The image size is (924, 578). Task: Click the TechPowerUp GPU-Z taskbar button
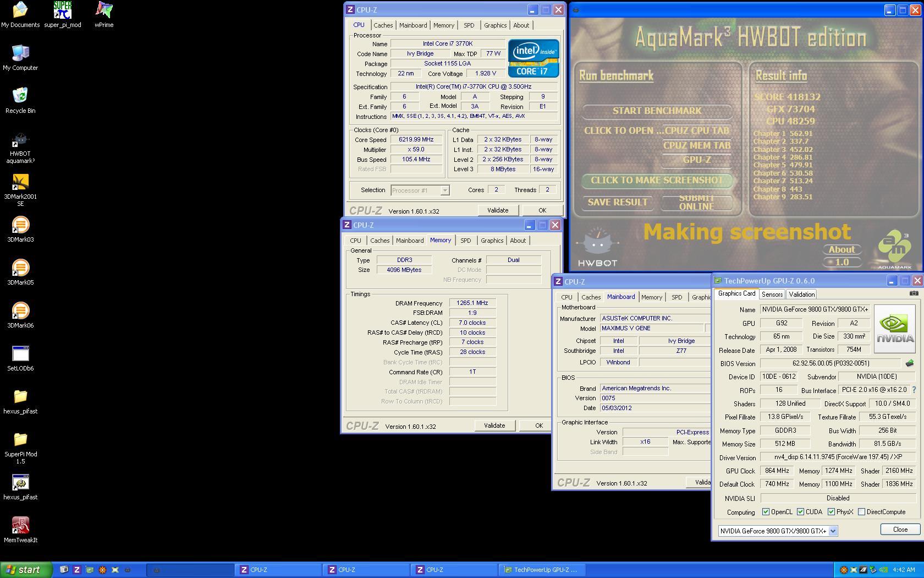click(542, 570)
